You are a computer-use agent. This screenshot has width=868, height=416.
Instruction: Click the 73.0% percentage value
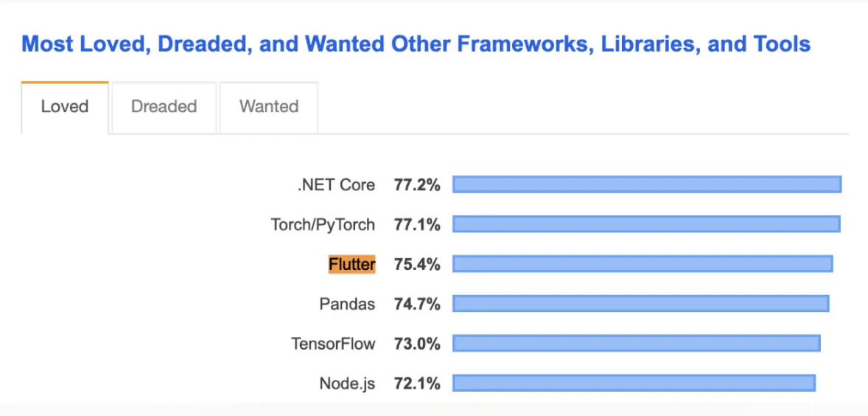coord(417,344)
